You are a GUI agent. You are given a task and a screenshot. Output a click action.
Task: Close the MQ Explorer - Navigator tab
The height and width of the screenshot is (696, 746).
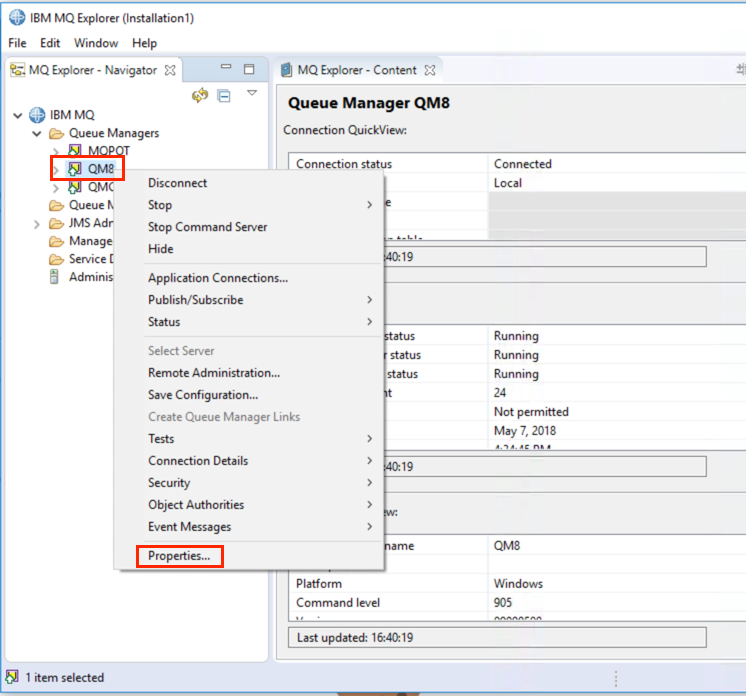tap(170, 70)
